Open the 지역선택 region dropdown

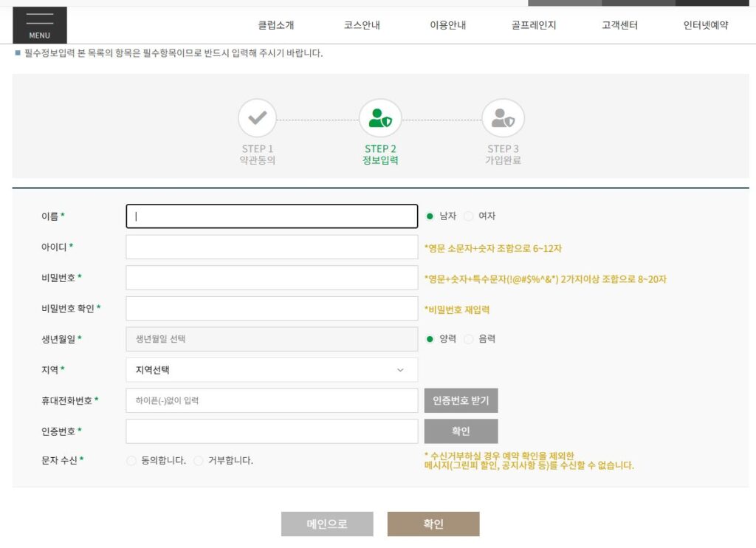pos(272,369)
